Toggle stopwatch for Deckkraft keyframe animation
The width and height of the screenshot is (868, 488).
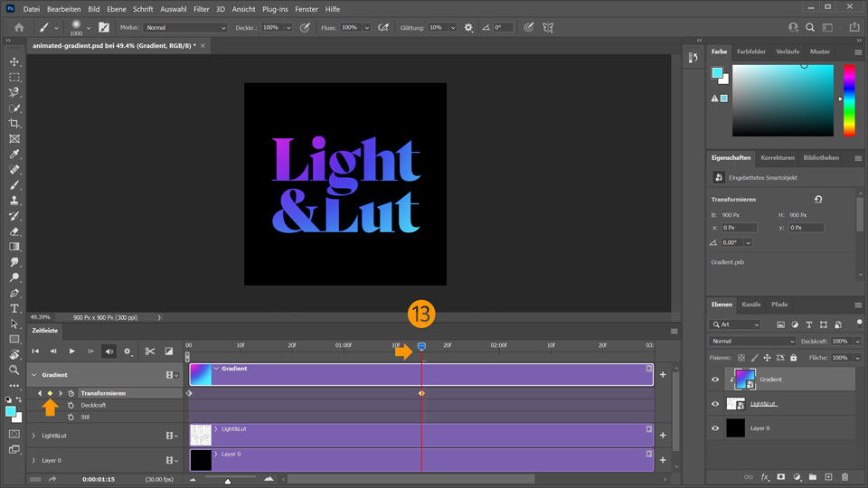(x=71, y=405)
